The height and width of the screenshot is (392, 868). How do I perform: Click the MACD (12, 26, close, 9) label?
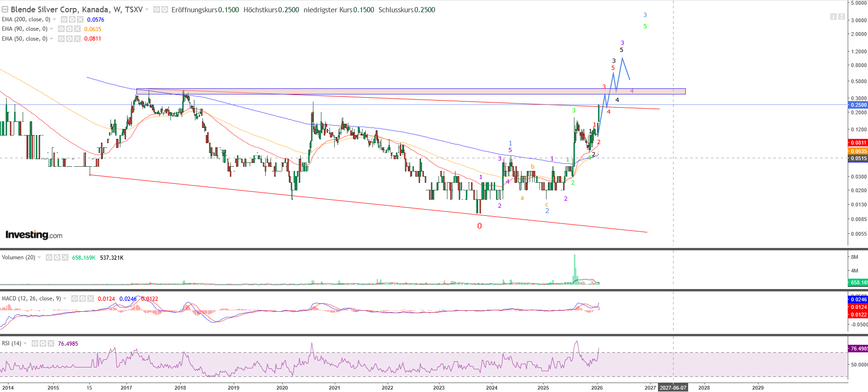31,298
